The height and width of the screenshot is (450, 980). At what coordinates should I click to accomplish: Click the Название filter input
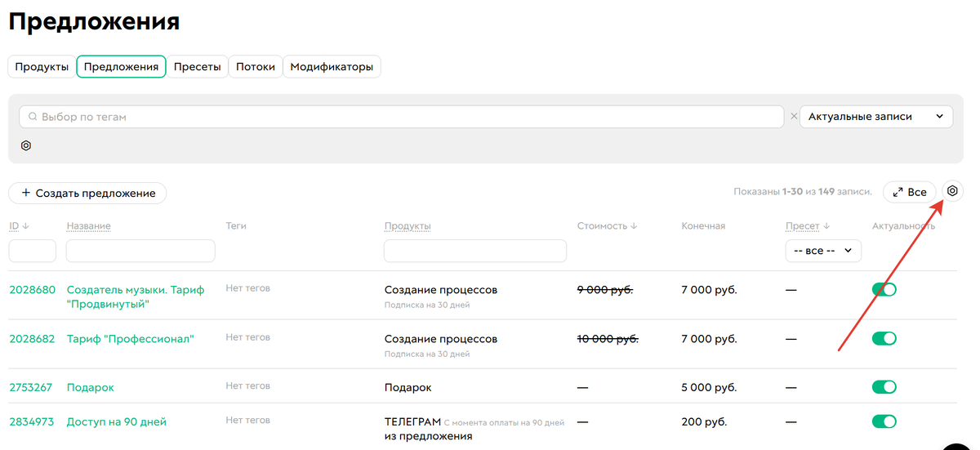coord(140,251)
